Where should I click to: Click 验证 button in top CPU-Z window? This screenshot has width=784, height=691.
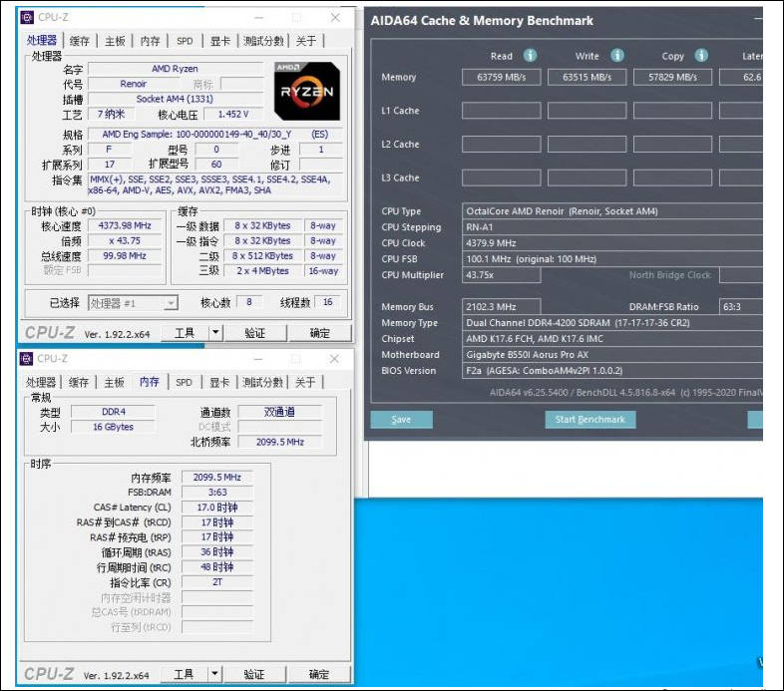coord(255,332)
